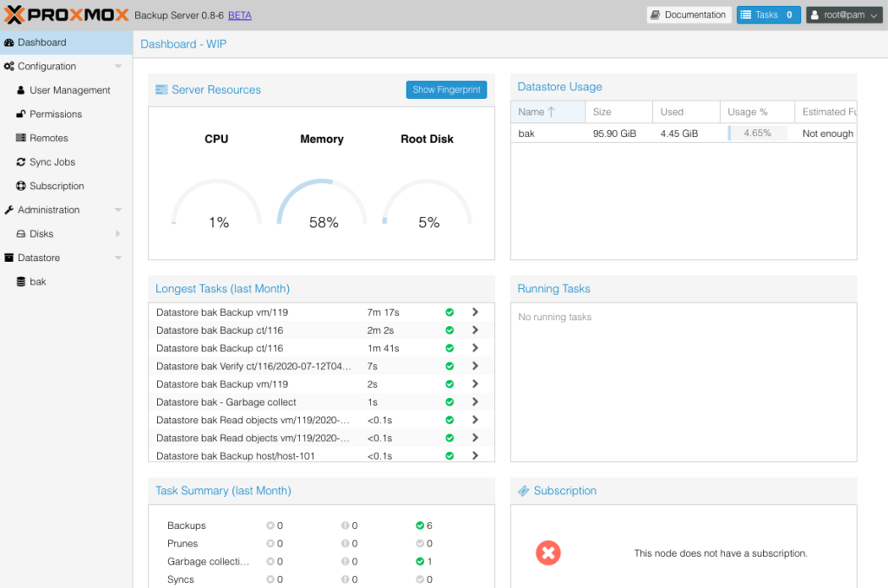Click the Subscription panel tag icon
Viewport: 888px width, 588px height.
[x=523, y=491]
